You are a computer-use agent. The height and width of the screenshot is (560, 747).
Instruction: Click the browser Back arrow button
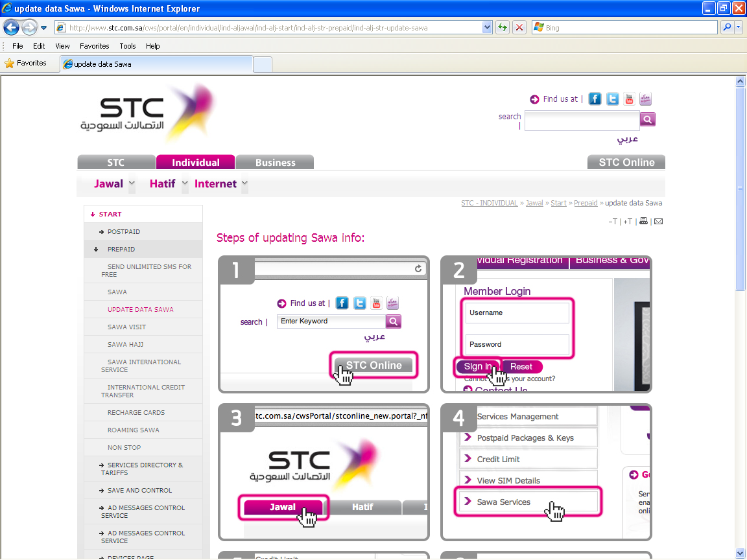[11, 28]
